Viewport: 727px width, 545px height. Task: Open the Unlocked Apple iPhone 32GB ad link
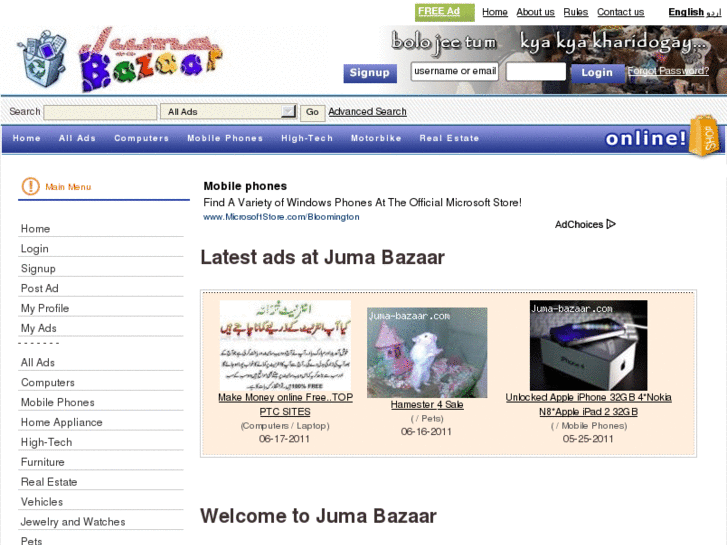(588, 404)
